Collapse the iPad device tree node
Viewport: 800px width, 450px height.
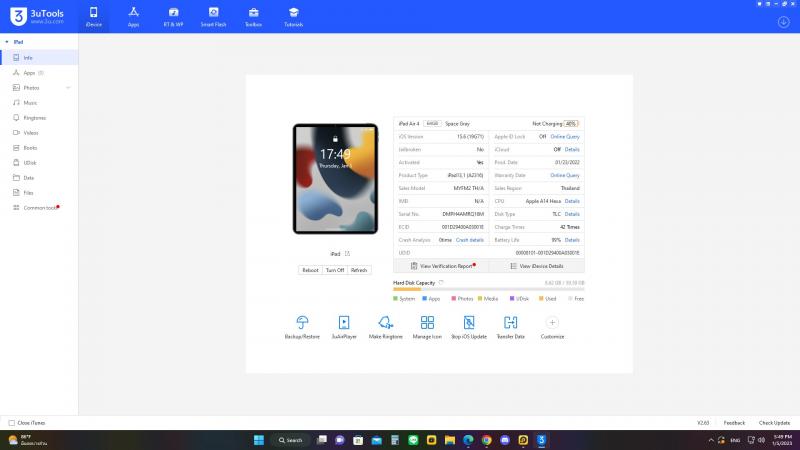[7, 42]
